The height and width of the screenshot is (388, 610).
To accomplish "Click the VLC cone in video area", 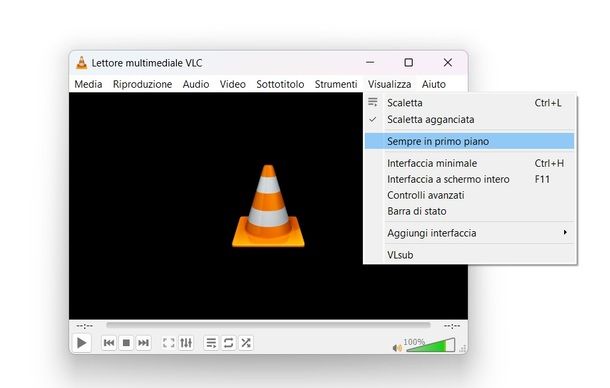I will point(268,206).
